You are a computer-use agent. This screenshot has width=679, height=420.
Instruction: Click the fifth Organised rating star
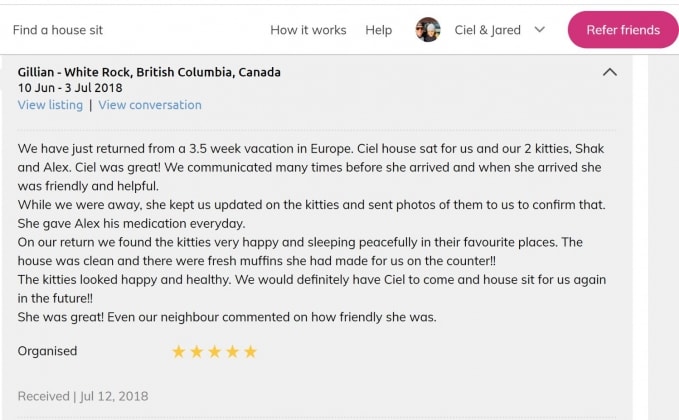(251, 352)
